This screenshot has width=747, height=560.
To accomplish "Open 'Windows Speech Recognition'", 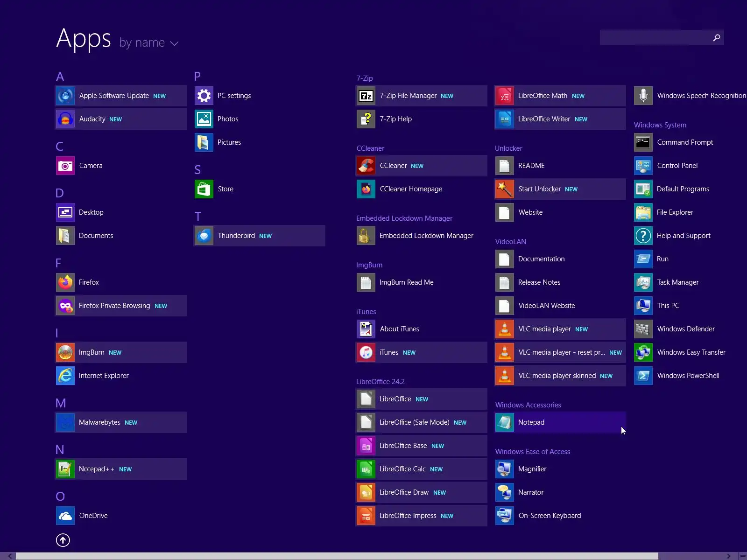I will pyautogui.click(x=690, y=96).
